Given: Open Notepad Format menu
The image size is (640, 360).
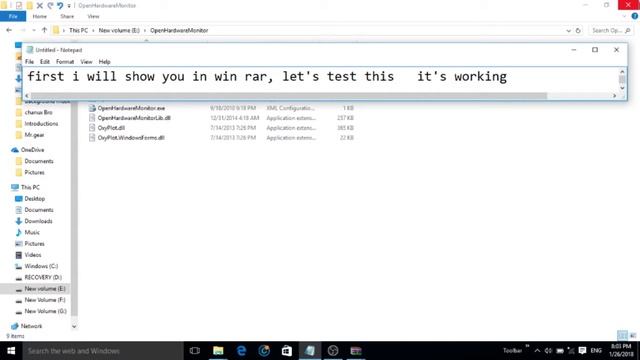Looking at the screenshot, I should 65,62.
